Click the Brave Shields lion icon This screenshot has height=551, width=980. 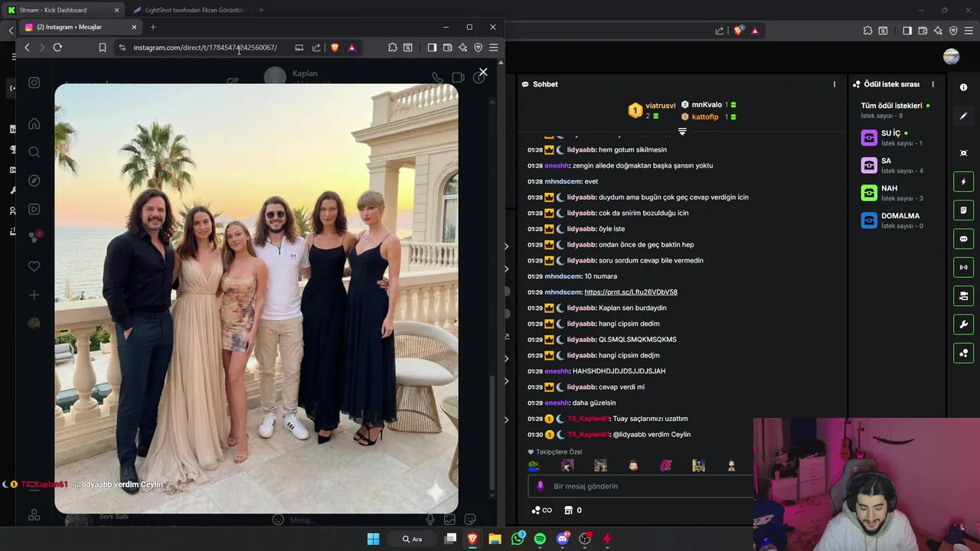(x=335, y=47)
